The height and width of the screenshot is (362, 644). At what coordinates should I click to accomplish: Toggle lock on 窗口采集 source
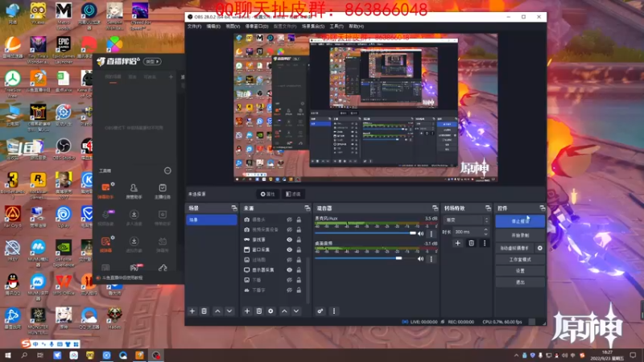[x=299, y=249]
